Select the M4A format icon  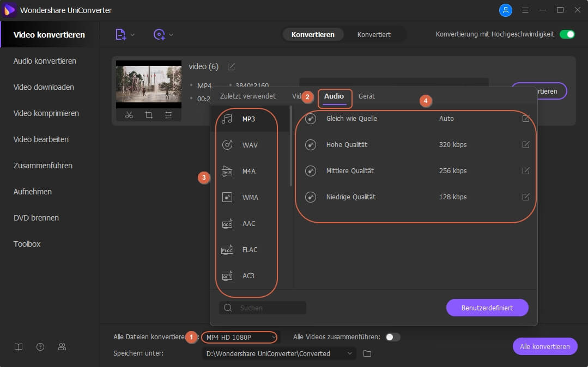227,172
